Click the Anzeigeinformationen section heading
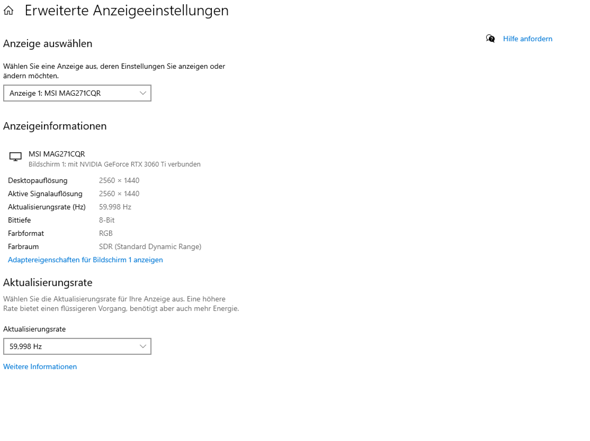 (x=55, y=126)
